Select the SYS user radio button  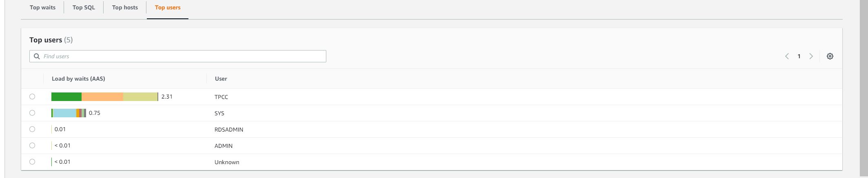tap(32, 113)
